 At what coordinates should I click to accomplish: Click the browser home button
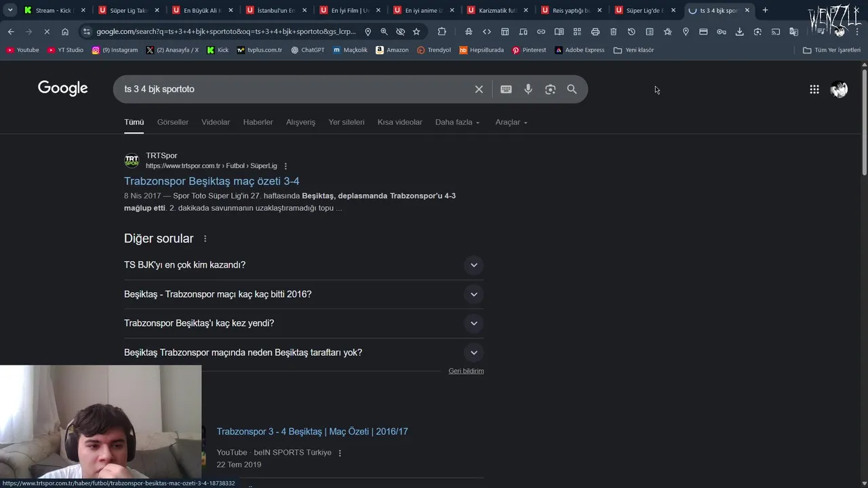[x=65, y=32]
